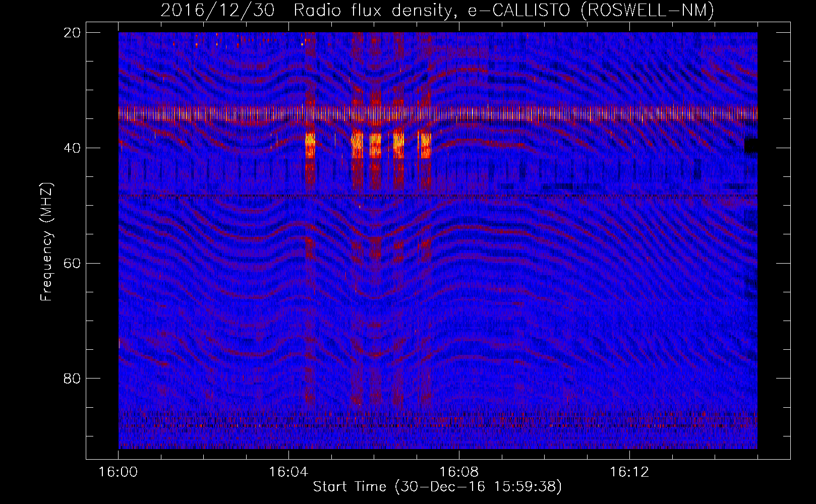The image size is (816, 504).
Task: Click the '16:04' time tick label
Action: [x=288, y=472]
